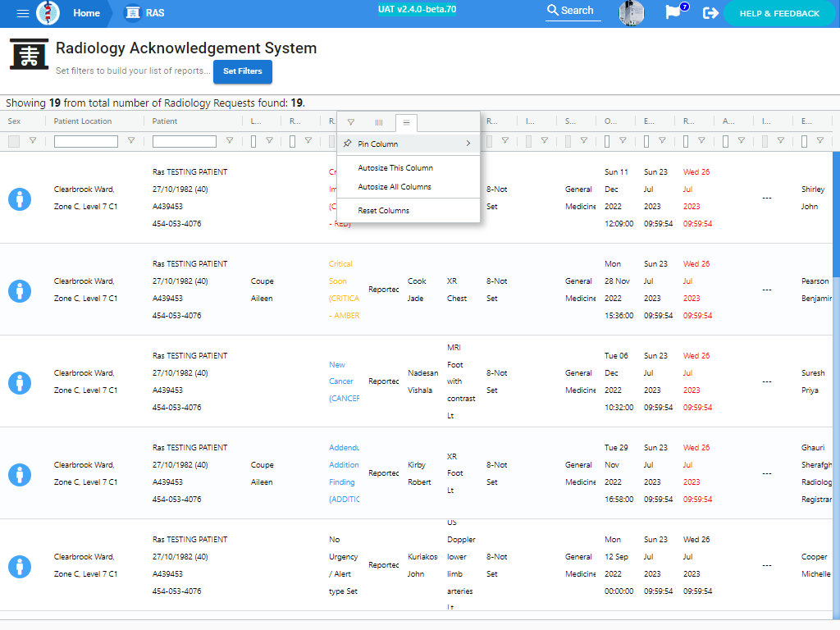This screenshot has height=630, width=840.
Task: Open the filter funnel for 8-Not Set column
Action: pyautogui.click(x=505, y=141)
